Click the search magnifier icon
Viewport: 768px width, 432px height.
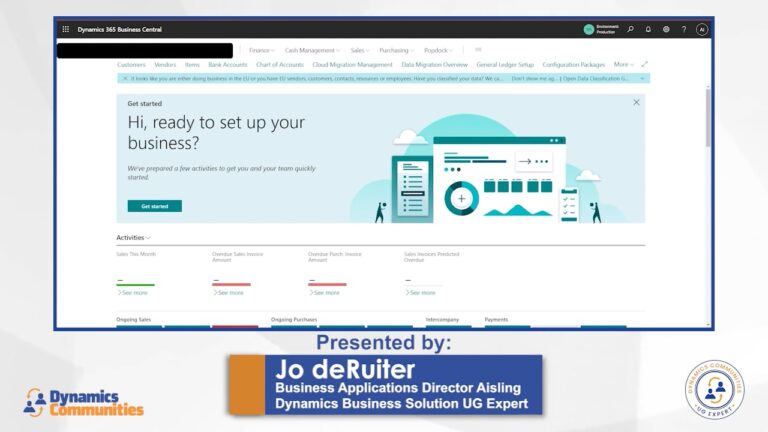pyautogui.click(x=630, y=29)
